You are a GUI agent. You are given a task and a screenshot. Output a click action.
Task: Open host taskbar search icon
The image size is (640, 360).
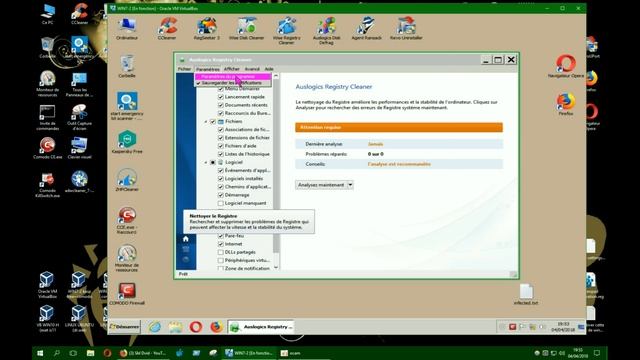[56, 353]
